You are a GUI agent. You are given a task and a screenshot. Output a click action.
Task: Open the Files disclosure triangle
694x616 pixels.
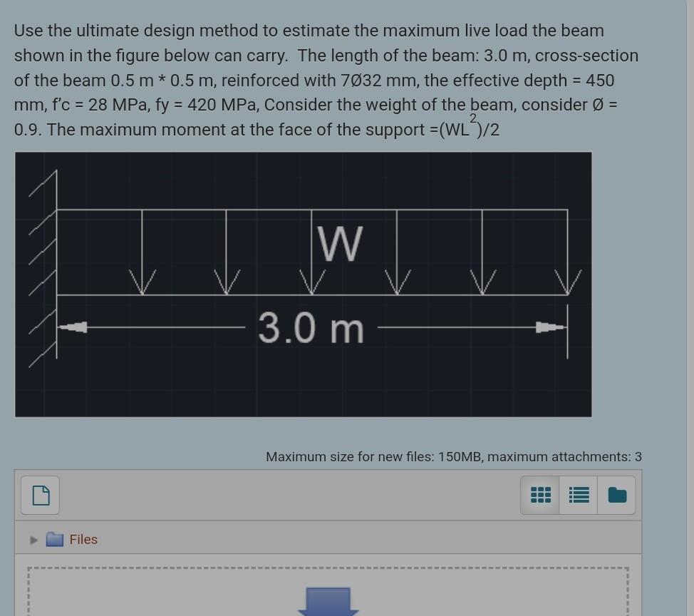[33, 540]
